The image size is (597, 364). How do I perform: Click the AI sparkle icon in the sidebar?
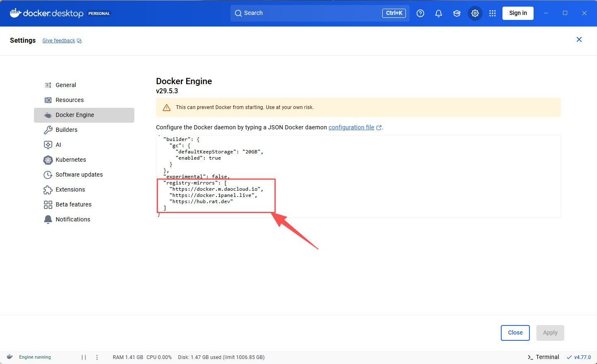coord(48,145)
